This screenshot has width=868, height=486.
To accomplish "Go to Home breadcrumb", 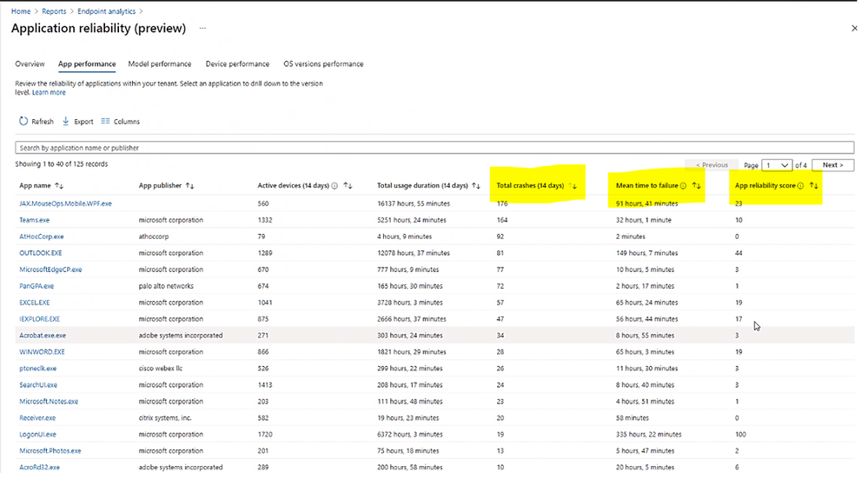I will [21, 11].
